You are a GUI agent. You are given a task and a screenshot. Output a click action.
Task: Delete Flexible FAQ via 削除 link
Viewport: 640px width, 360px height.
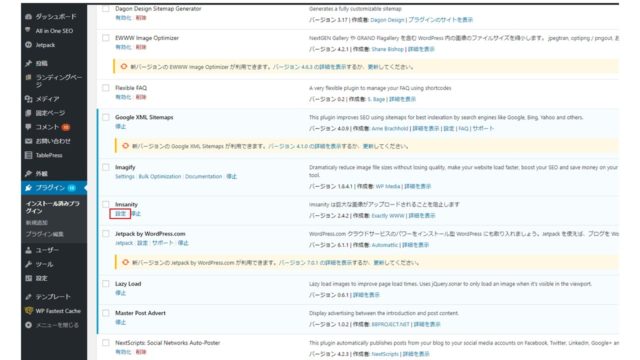(141, 97)
